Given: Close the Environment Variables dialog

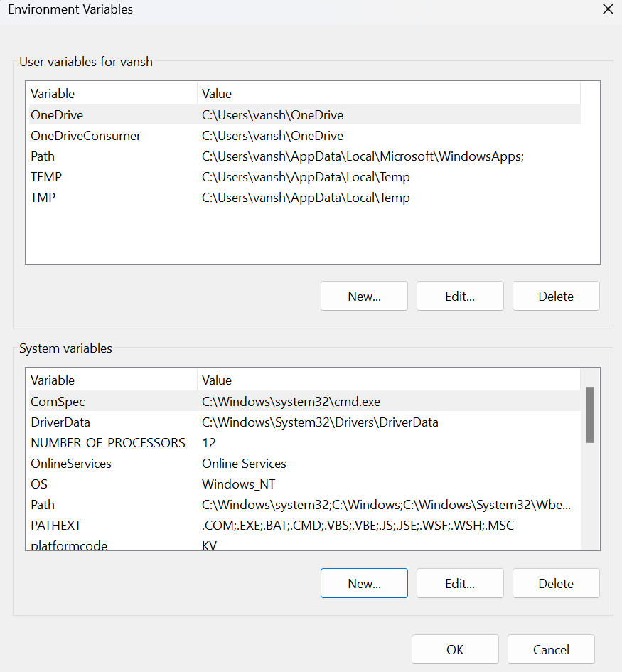Looking at the screenshot, I should (x=607, y=10).
